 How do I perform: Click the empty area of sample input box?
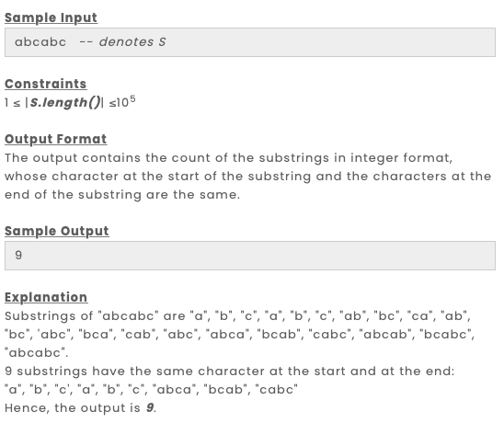[329, 42]
